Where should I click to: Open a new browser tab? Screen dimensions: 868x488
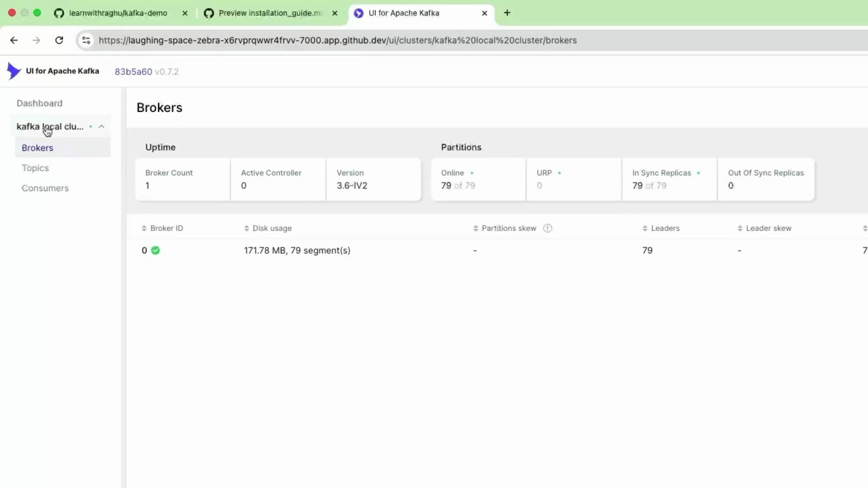(507, 13)
